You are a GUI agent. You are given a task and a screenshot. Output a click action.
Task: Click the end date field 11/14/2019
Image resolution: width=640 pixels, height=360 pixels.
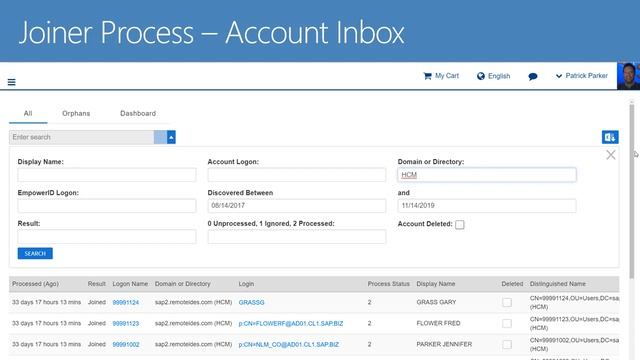(x=487, y=206)
